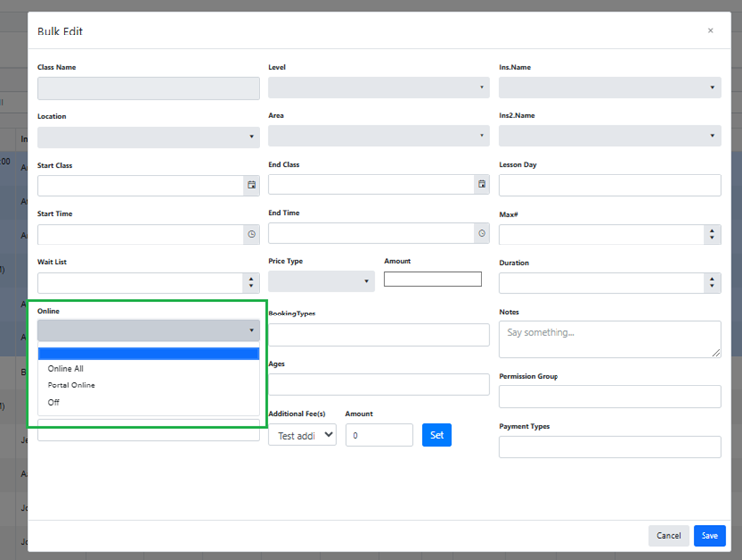Click into the Notes text area
This screenshot has height=560, width=742.
click(x=609, y=338)
